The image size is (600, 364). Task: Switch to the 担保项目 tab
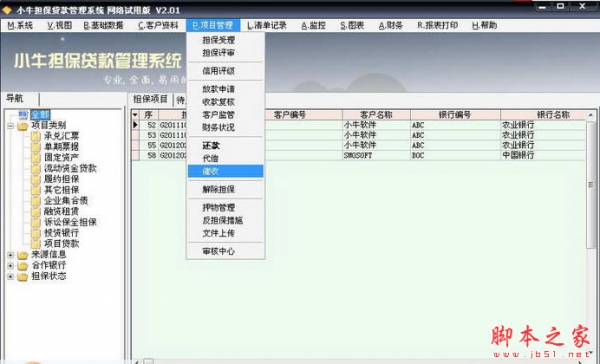[150, 100]
